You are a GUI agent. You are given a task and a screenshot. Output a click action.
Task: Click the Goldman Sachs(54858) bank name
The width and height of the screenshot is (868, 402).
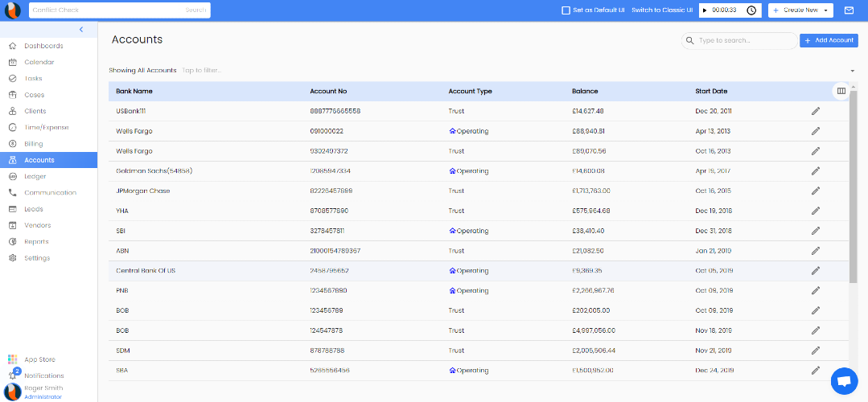[x=154, y=171]
